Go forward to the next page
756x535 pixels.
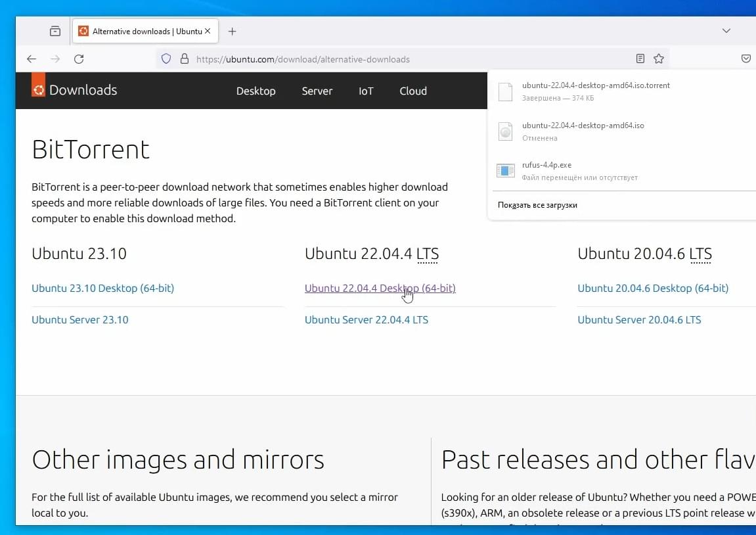click(x=55, y=59)
